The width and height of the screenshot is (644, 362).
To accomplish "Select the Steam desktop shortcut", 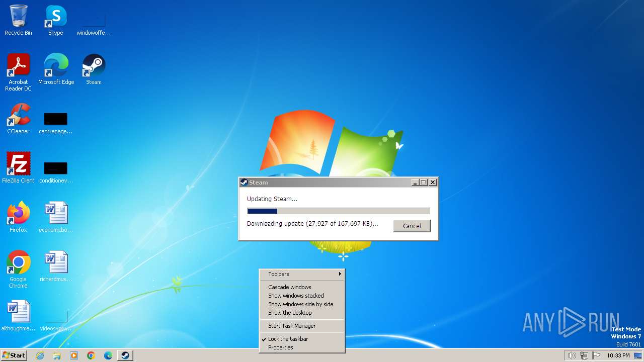I will 94,69.
